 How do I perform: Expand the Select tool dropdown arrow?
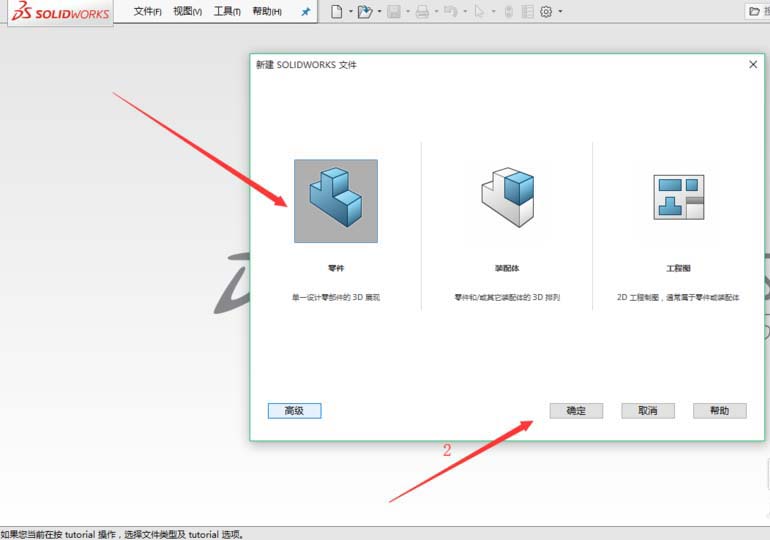coord(494,11)
